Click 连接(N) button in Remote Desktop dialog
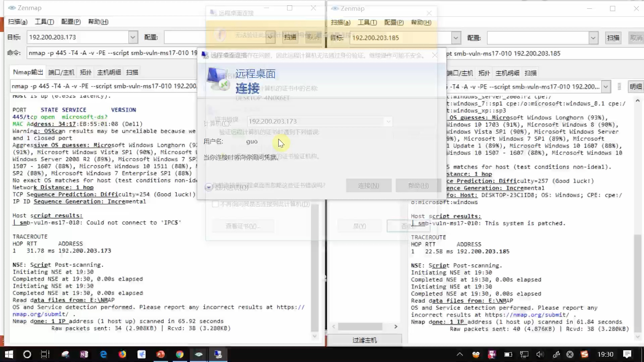 pos(369,186)
